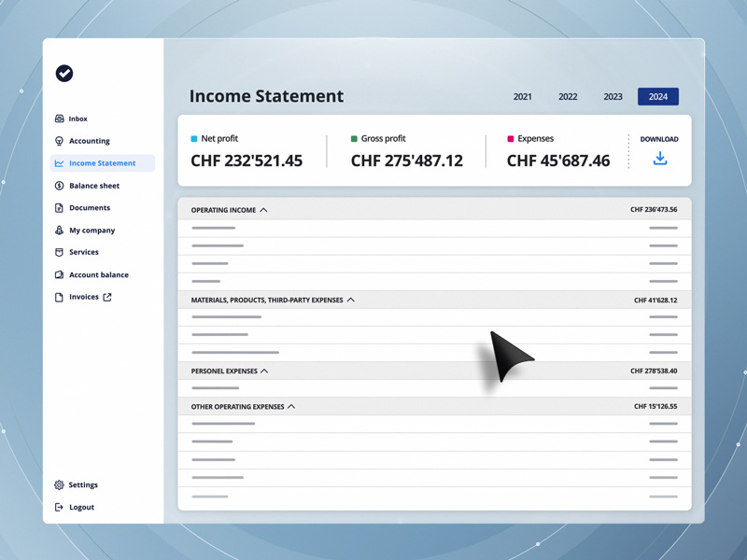Click the Logout link
Image resolution: width=747 pixels, height=560 pixels.
click(81, 508)
